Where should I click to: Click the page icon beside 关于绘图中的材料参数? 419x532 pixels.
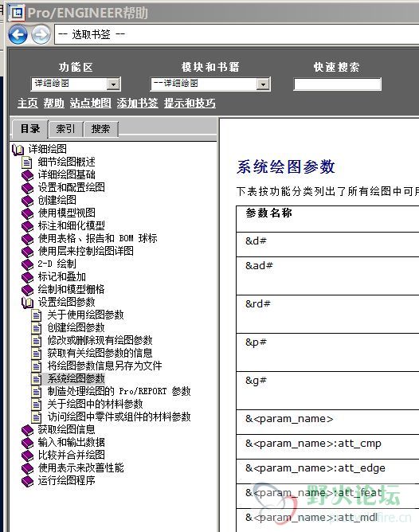pyautogui.click(x=37, y=405)
